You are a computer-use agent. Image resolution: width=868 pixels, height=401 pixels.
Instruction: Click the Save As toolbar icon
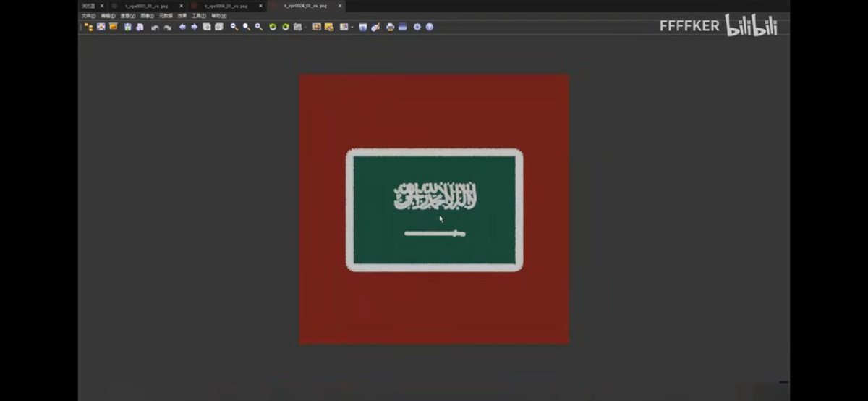point(140,27)
